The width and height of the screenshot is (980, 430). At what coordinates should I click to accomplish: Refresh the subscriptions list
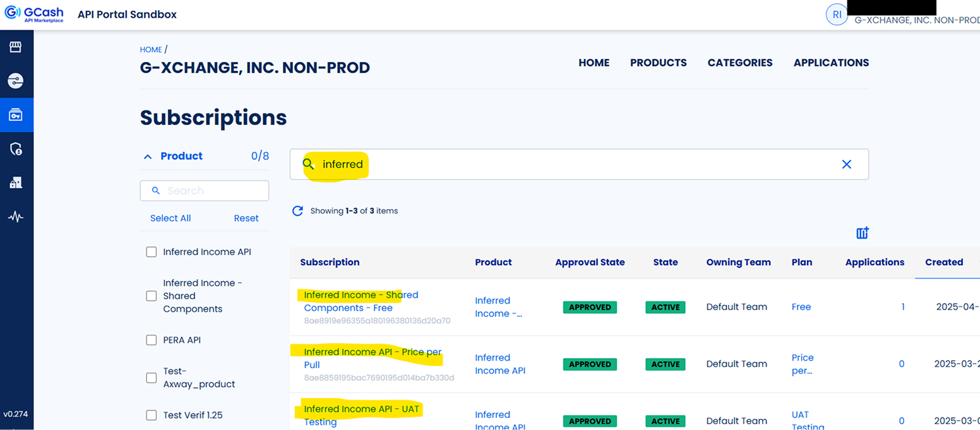[x=297, y=211]
